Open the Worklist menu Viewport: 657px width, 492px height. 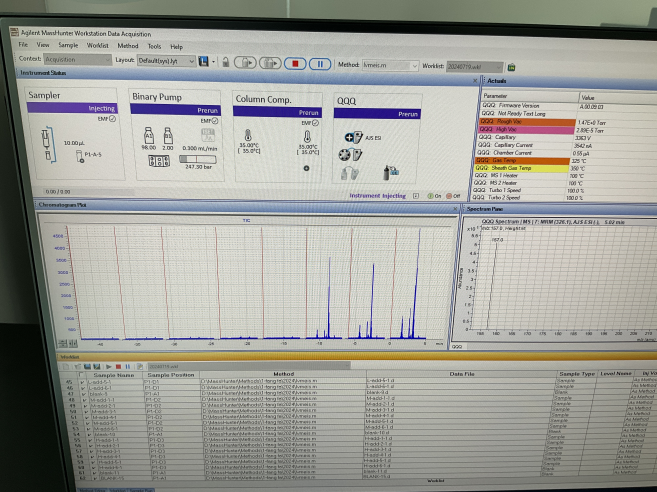coord(98,46)
